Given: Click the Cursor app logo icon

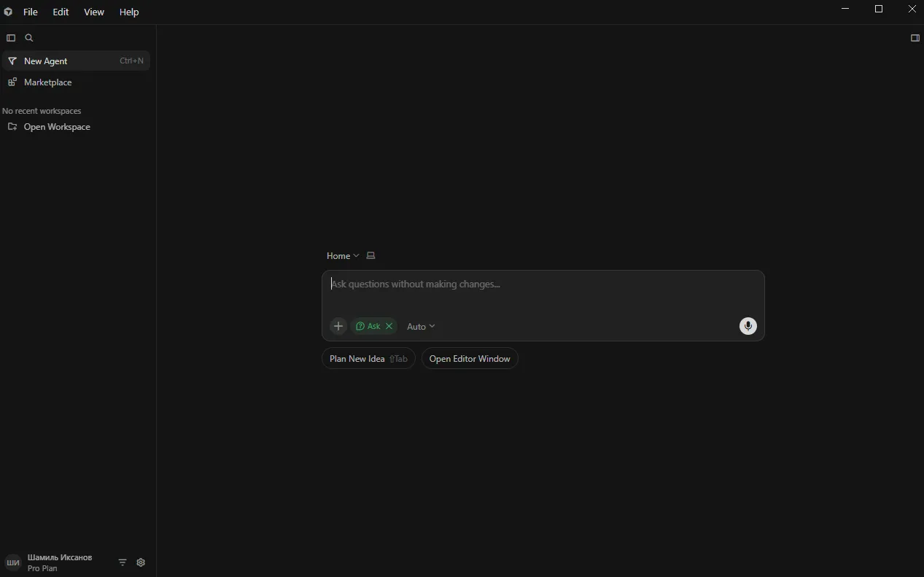Looking at the screenshot, I should pyautogui.click(x=8, y=12).
